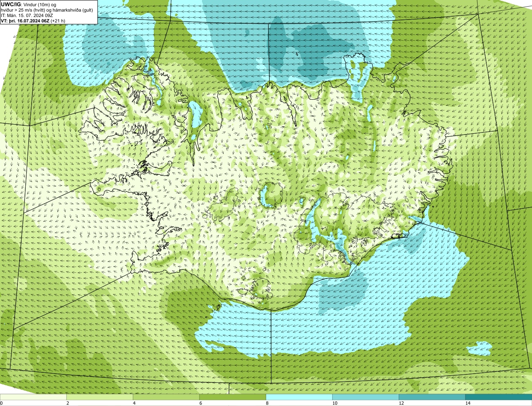Click the 6–8 m/s olive green legend segment

233,397
